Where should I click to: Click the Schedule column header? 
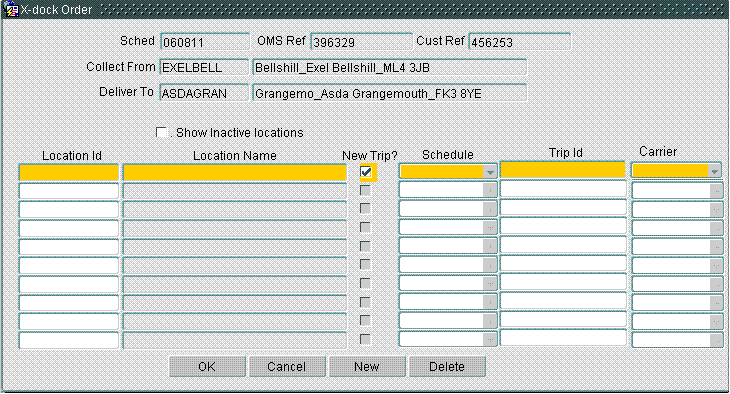tap(447, 155)
